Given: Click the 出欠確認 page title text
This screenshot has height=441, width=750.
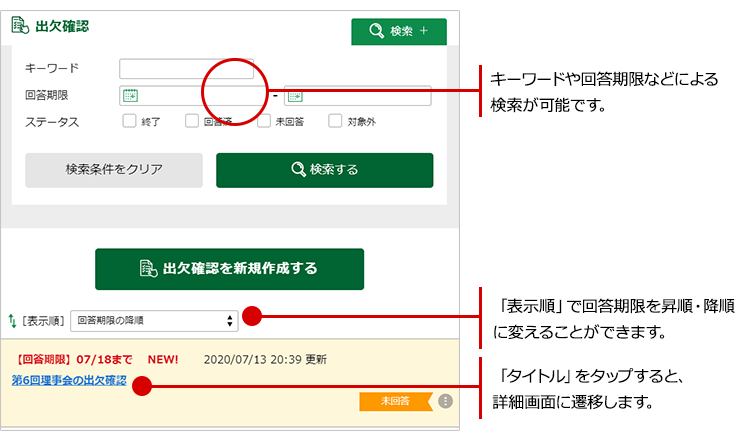Looking at the screenshot, I should 62,26.
